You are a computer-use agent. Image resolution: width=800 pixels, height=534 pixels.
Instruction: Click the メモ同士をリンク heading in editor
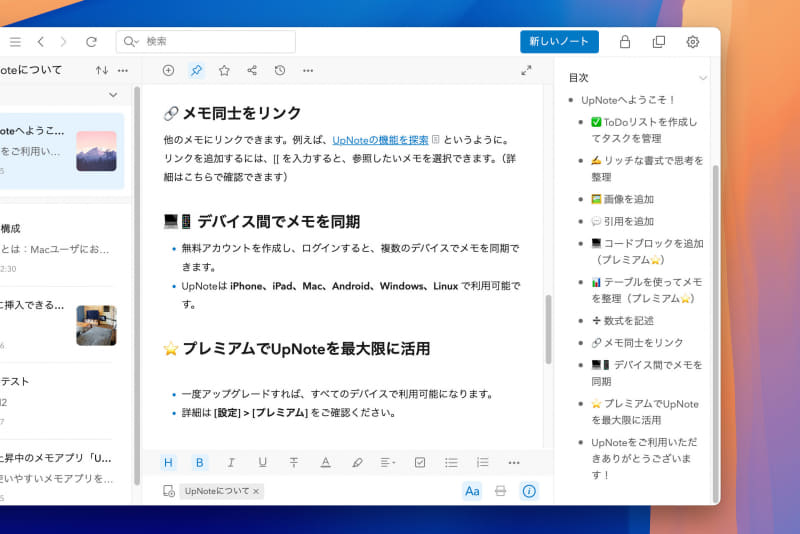(x=232, y=113)
